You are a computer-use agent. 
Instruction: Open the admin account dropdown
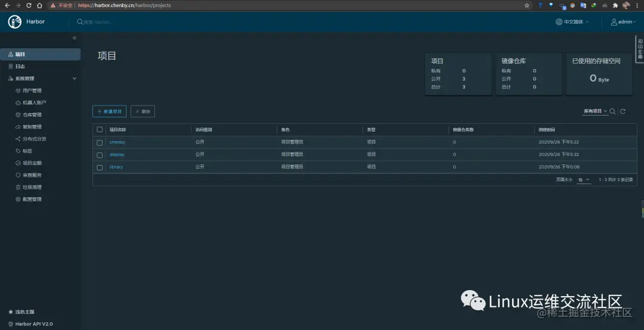623,22
